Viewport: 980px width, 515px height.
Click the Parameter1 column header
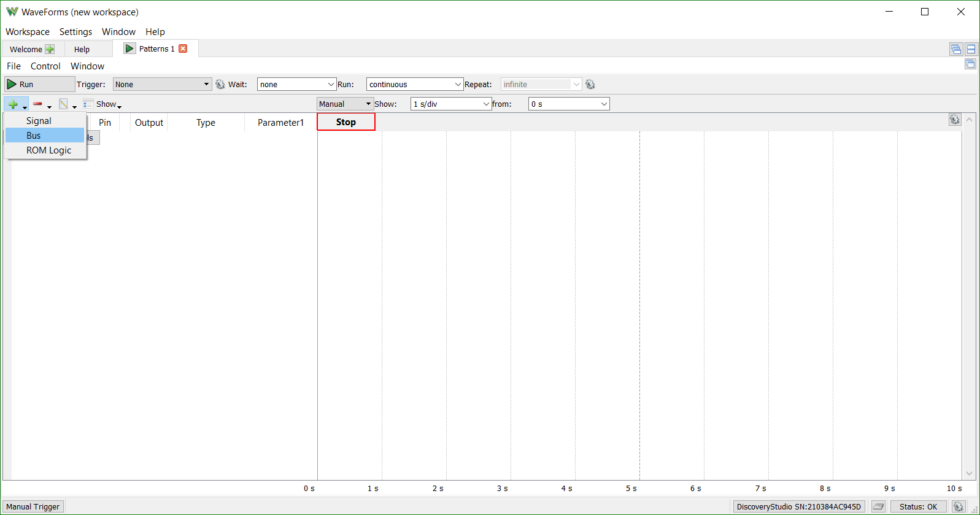pyautogui.click(x=280, y=123)
